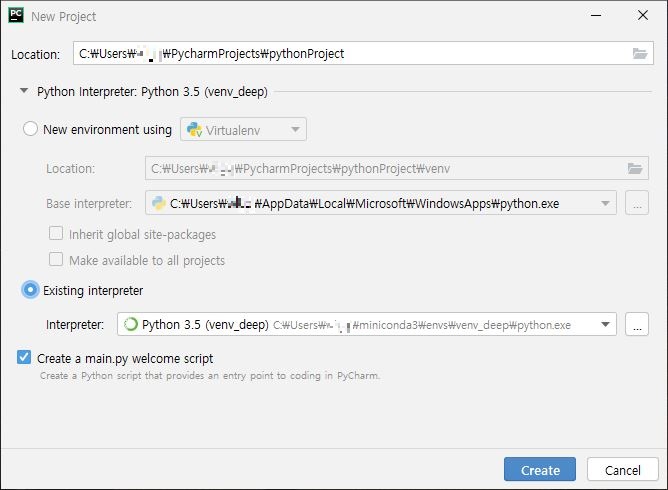Viewport: 668px width, 490px height.
Task: Click the ellipsis button beside Interpreter
Action: pyautogui.click(x=637, y=324)
